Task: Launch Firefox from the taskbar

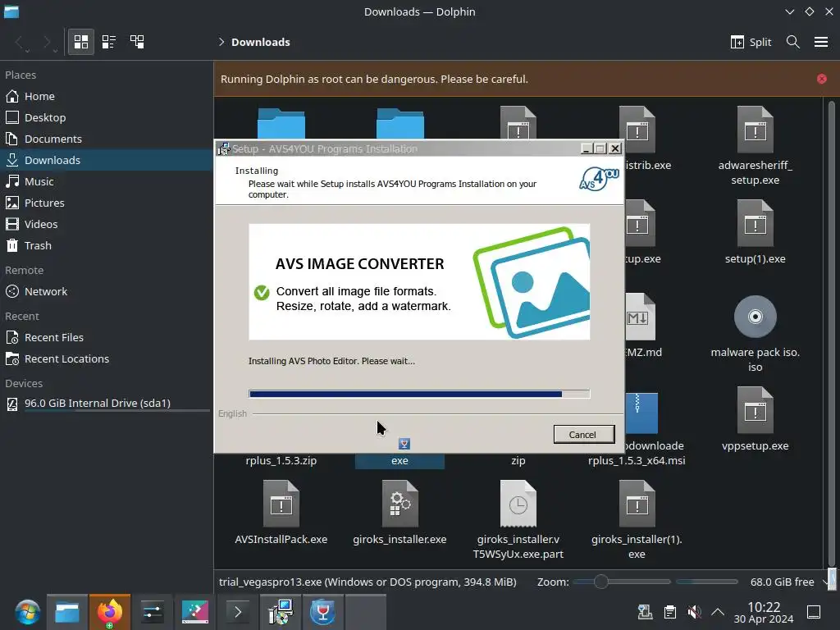Action: click(109, 612)
